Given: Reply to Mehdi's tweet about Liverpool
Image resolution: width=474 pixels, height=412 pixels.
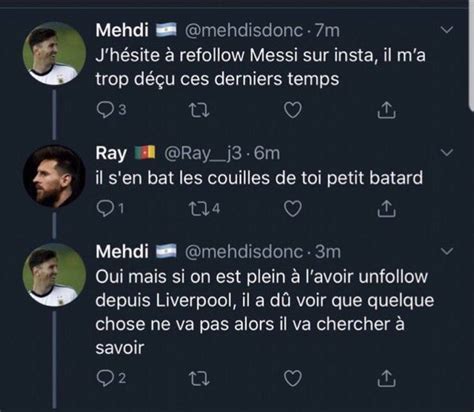Looking at the screenshot, I should 105,378.
